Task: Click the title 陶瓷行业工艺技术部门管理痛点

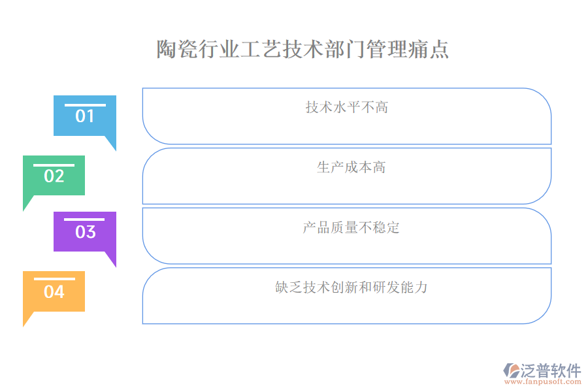Action: tap(302, 50)
